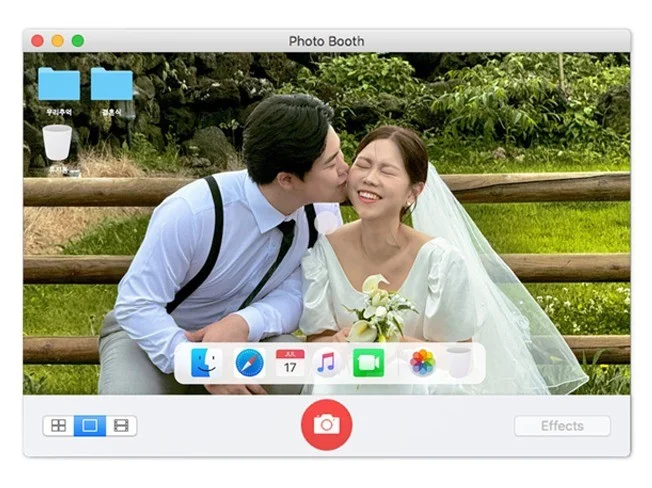Start FaceTime from the green dock icon
The image size is (652, 488).
point(368,362)
